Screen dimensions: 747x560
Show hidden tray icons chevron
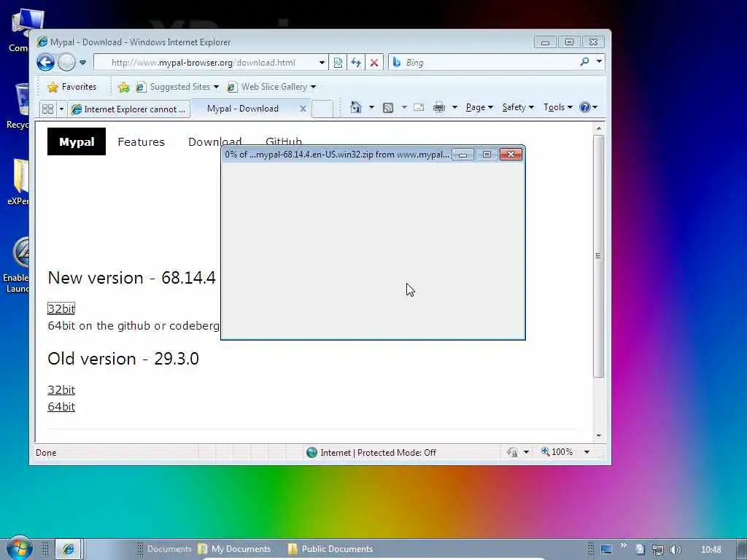tap(623, 545)
